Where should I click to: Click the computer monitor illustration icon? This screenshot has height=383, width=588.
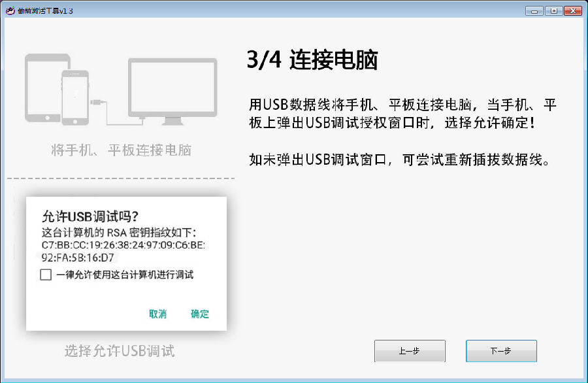(x=172, y=91)
